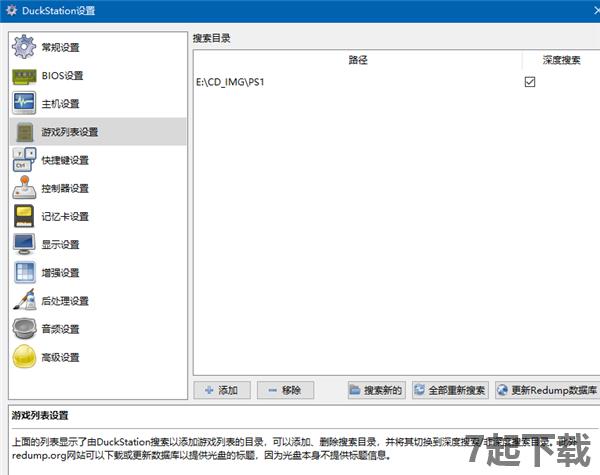Viewport: 600px width, 475px height.
Task: Click the 路径 column header
Action: (358, 60)
